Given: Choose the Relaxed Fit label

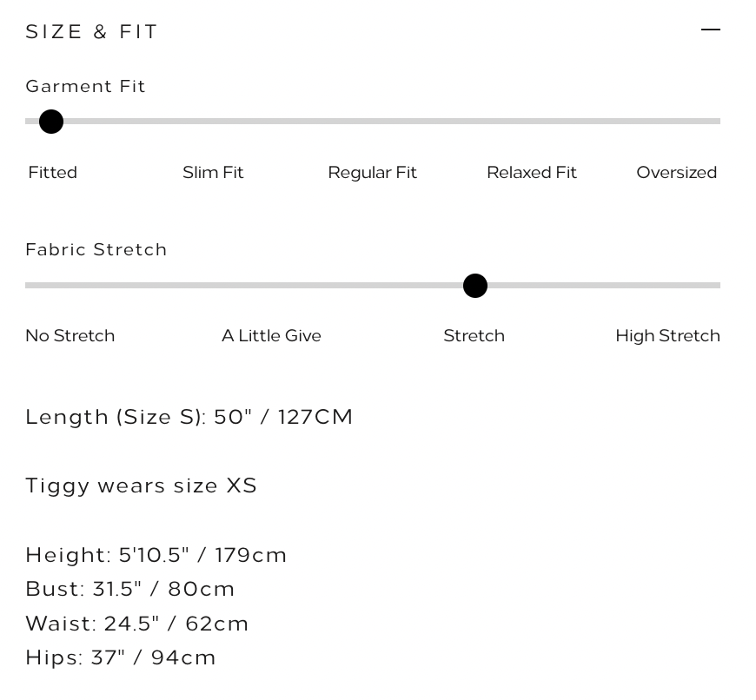Looking at the screenshot, I should coord(532,173).
